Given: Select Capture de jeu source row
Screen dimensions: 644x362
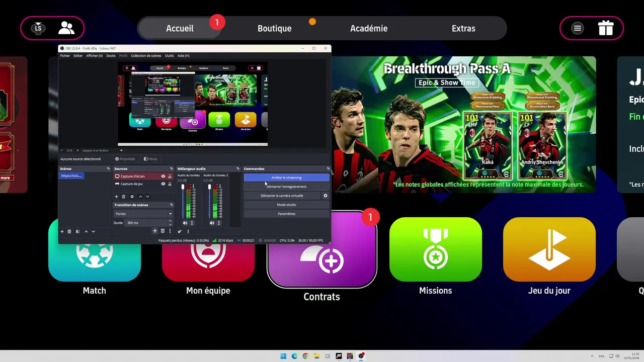Looking at the screenshot, I should [143, 184].
